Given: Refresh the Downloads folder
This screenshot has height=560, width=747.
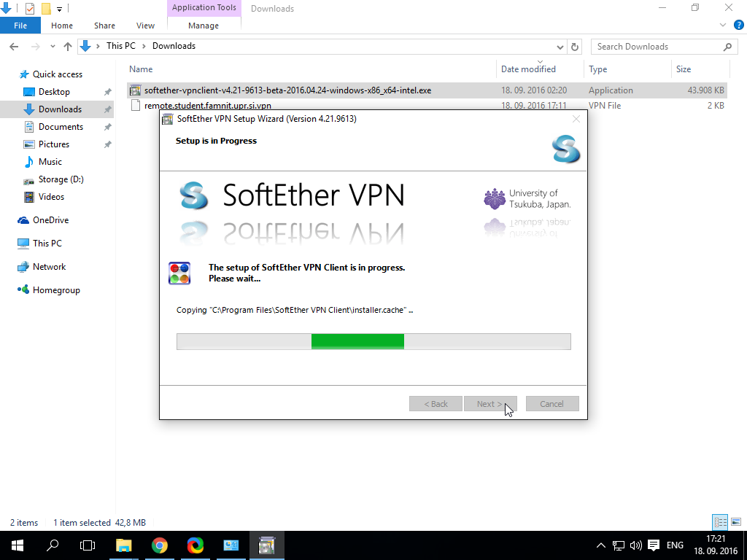Looking at the screenshot, I should [575, 47].
